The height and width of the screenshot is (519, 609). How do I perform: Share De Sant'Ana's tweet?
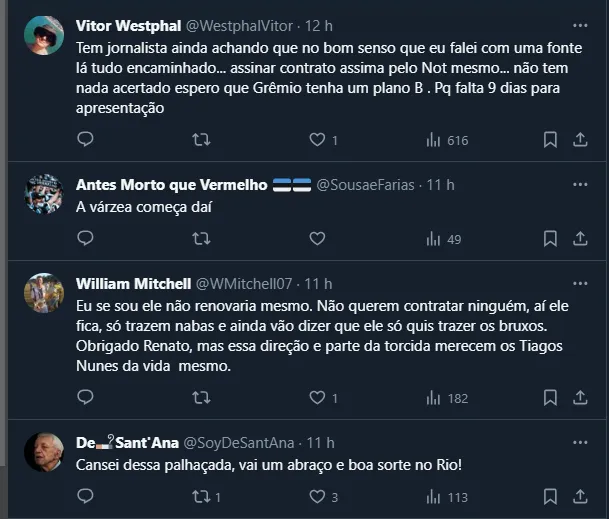tap(580, 496)
